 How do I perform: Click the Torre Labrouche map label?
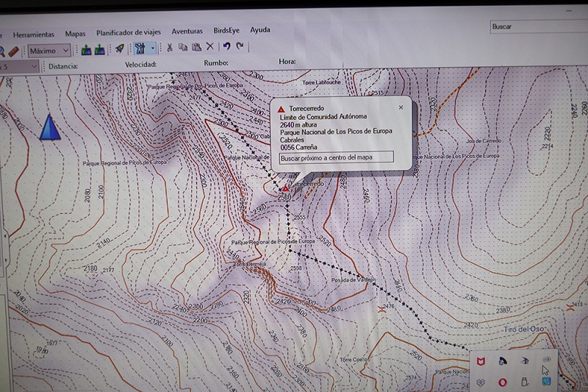click(x=321, y=82)
